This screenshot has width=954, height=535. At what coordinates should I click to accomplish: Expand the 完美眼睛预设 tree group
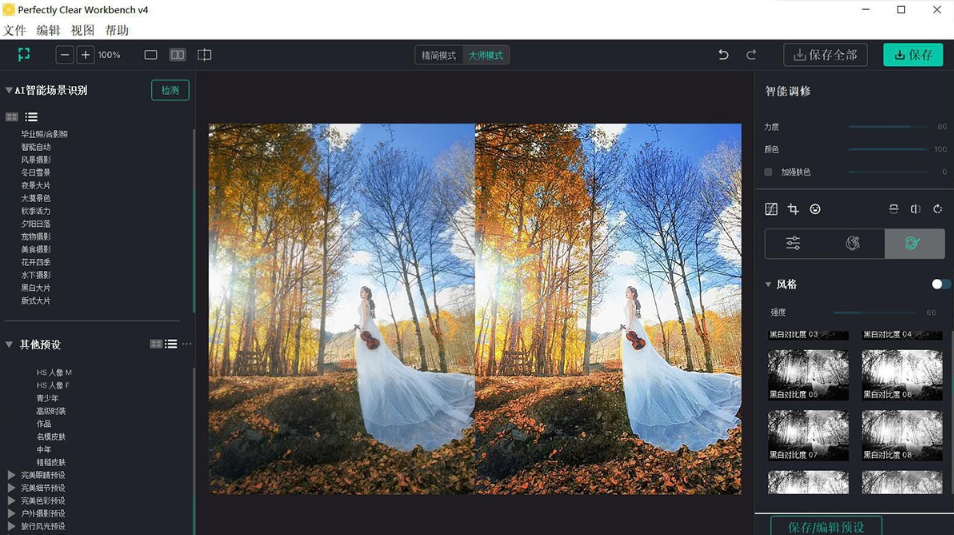click(11, 475)
